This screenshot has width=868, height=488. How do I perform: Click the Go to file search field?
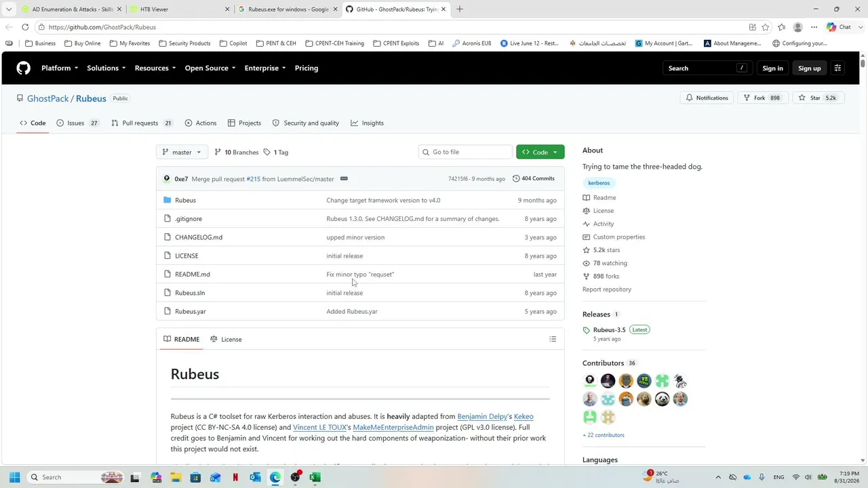pyautogui.click(x=465, y=152)
